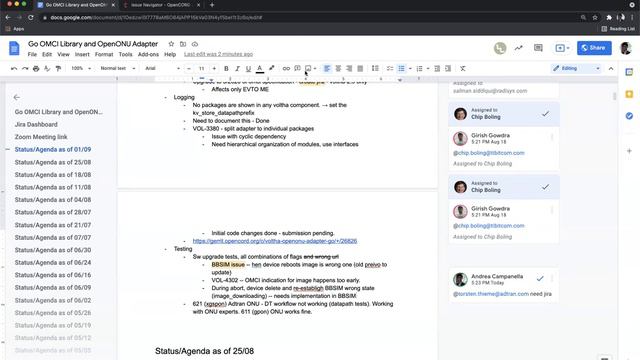The width and height of the screenshot is (640, 360).
Task: Click the Insert image icon
Action: point(308,69)
